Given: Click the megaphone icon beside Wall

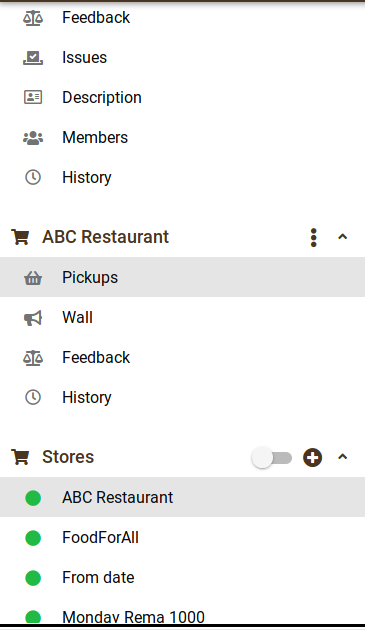Looking at the screenshot, I should click(33, 318).
